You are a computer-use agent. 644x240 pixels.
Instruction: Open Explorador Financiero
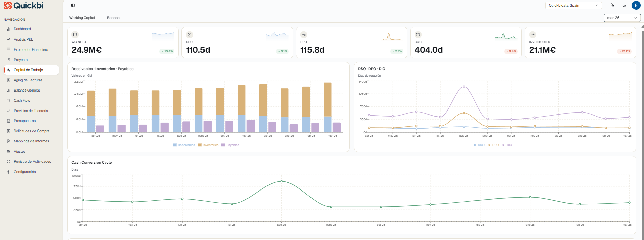[31, 49]
